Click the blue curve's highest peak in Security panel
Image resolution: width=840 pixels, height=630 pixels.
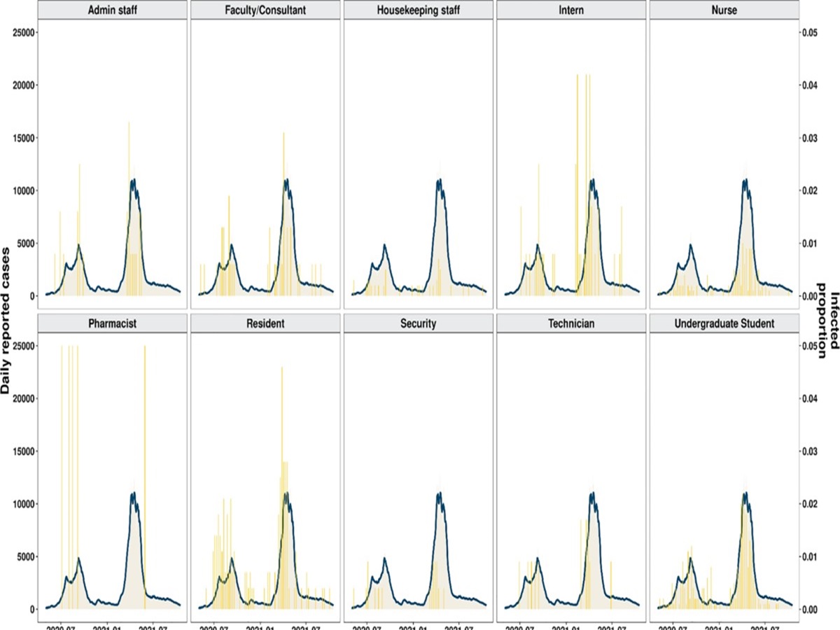pyautogui.click(x=439, y=493)
